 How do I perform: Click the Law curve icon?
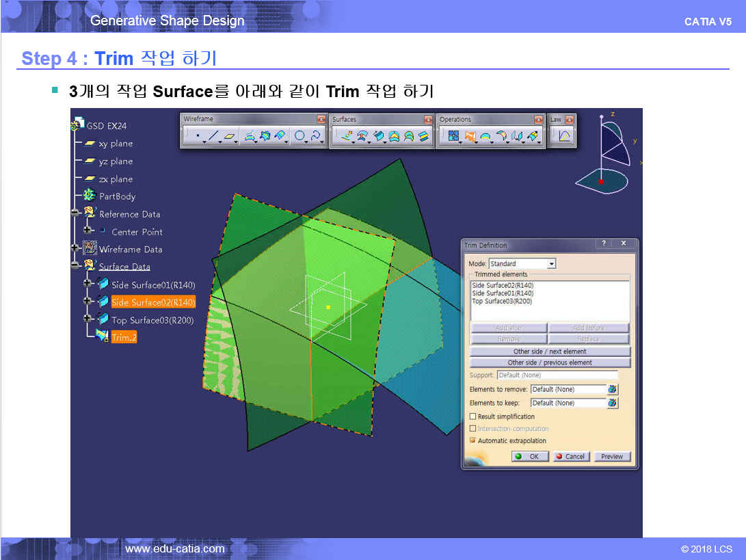click(x=565, y=136)
